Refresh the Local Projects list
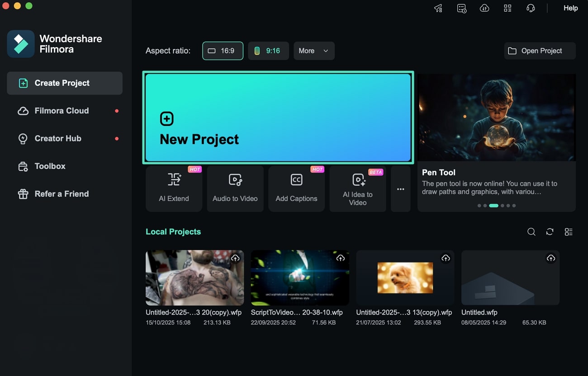This screenshot has height=376, width=588. pyautogui.click(x=550, y=231)
